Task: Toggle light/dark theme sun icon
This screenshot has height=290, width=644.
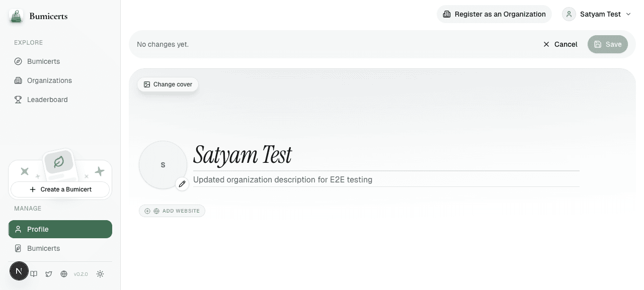Action: (x=100, y=274)
